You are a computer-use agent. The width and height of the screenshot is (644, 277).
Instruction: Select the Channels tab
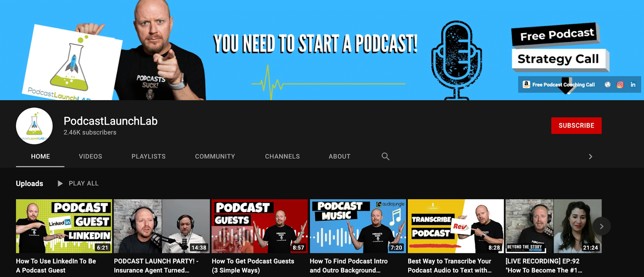click(282, 156)
